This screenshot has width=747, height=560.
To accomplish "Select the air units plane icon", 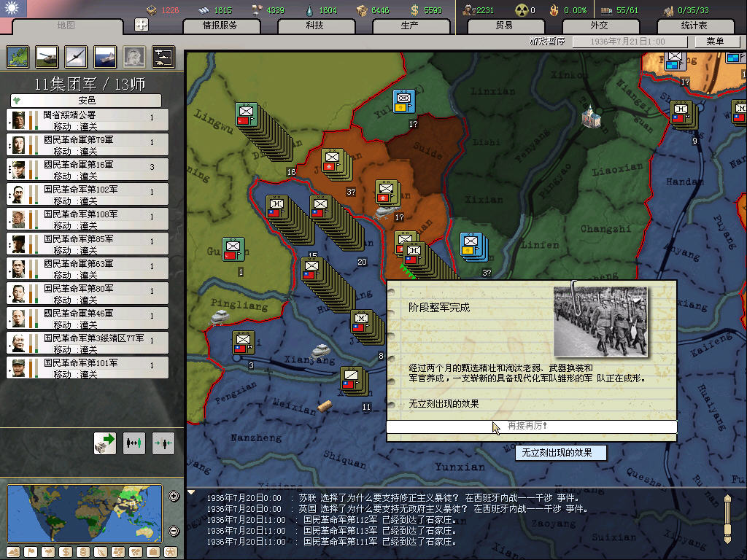I will (x=75, y=56).
